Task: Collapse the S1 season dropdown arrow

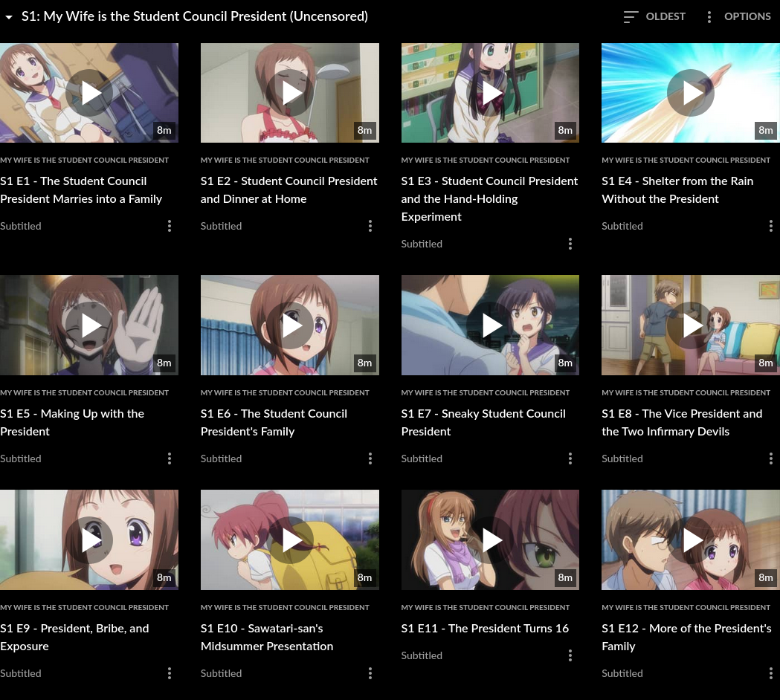Action: tap(8, 17)
